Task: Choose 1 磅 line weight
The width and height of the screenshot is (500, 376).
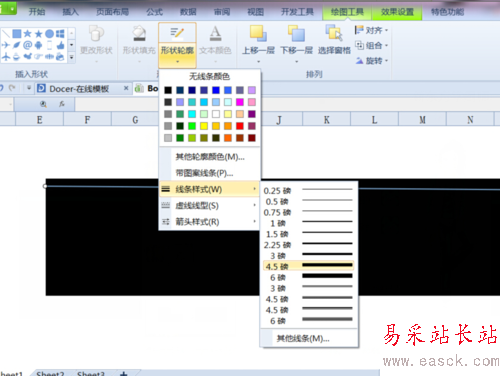Action: pos(308,223)
